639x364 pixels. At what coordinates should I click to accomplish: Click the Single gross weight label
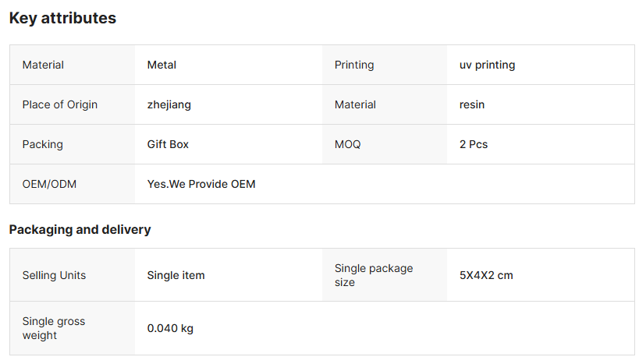coord(54,328)
